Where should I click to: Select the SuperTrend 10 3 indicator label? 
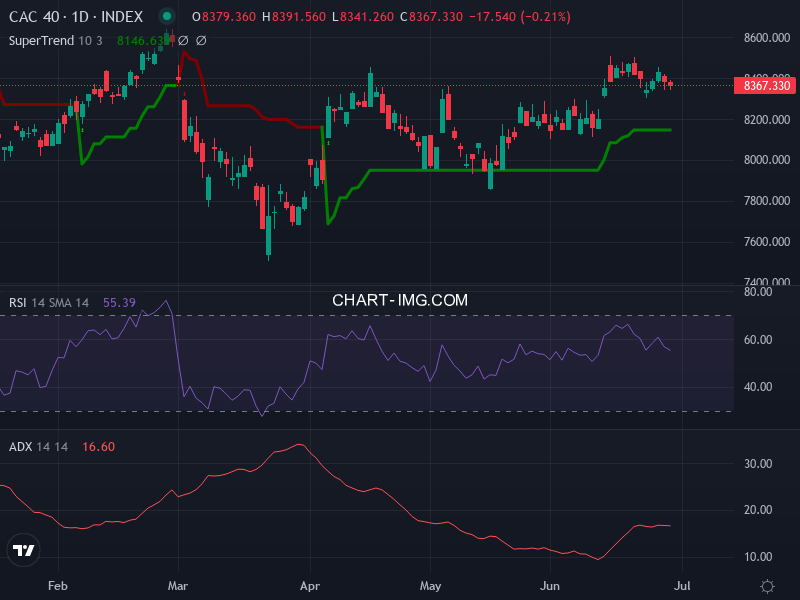point(56,40)
